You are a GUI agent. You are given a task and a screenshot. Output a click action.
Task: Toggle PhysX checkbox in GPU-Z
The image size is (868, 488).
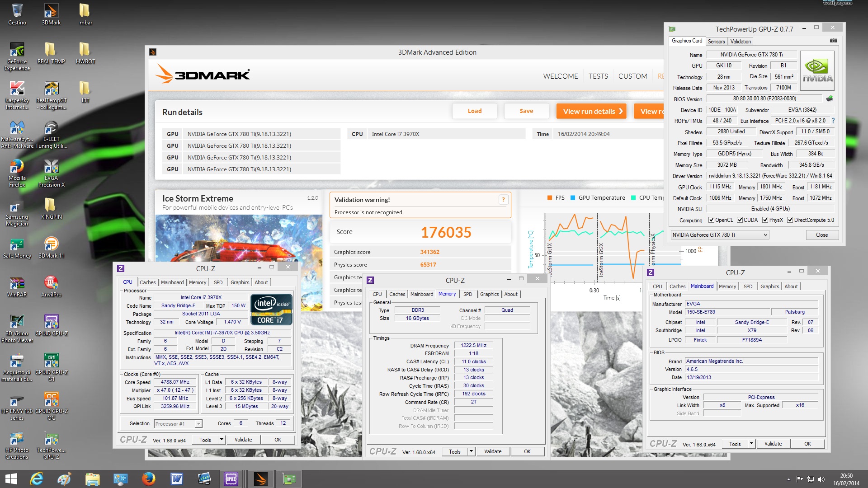click(x=765, y=220)
